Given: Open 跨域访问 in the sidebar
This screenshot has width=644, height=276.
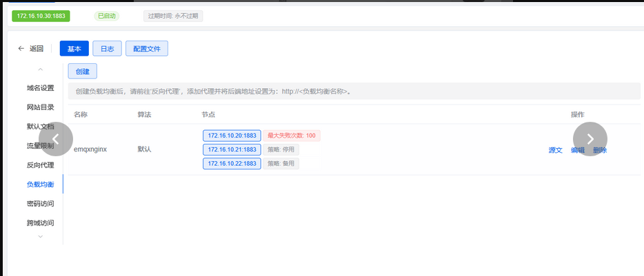Looking at the screenshot, I should click(40, 223).
